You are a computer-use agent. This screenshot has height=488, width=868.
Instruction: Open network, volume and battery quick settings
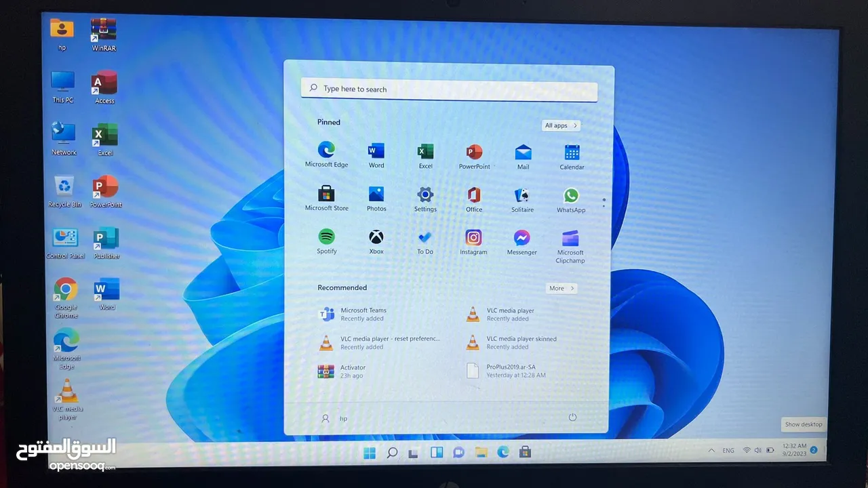758,450
